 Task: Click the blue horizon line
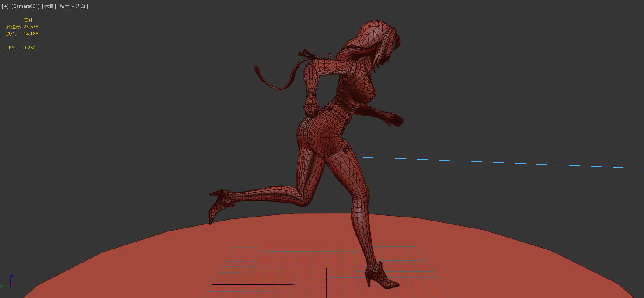(503, 162)
